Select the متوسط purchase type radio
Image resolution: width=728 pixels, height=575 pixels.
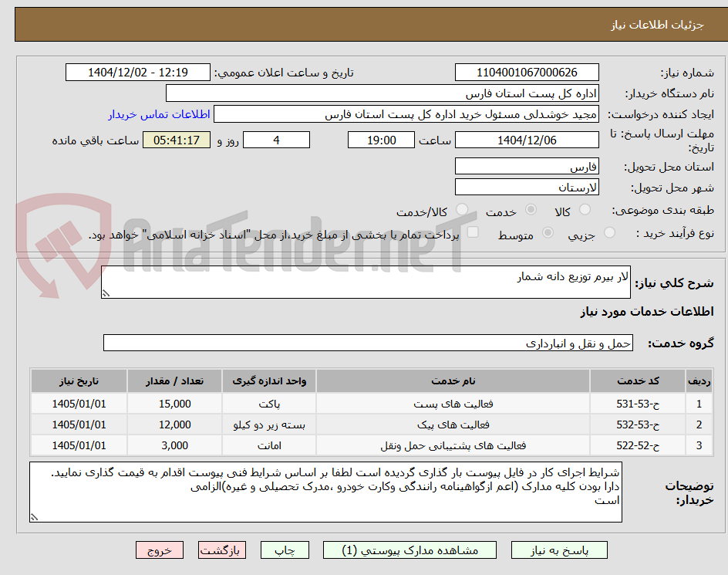point(548,232)
